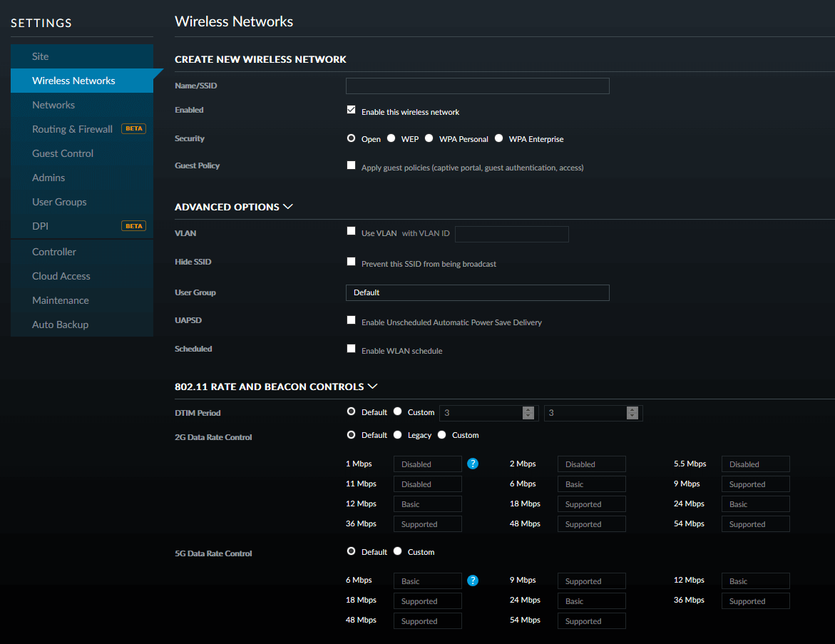This screenshot has width=835, height=644.
Task: Click help icon beside 5G 6 Mbps rate
Action: click(x=473, y=581)
